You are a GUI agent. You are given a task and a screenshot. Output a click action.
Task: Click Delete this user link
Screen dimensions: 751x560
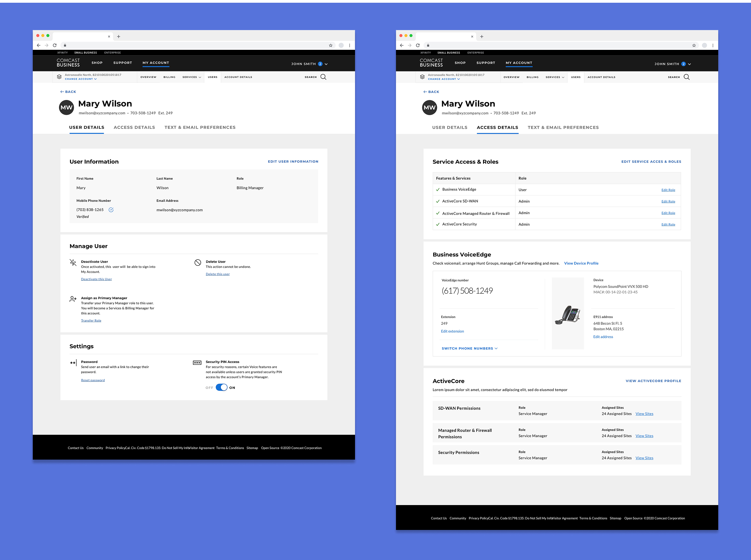point(218,274)
